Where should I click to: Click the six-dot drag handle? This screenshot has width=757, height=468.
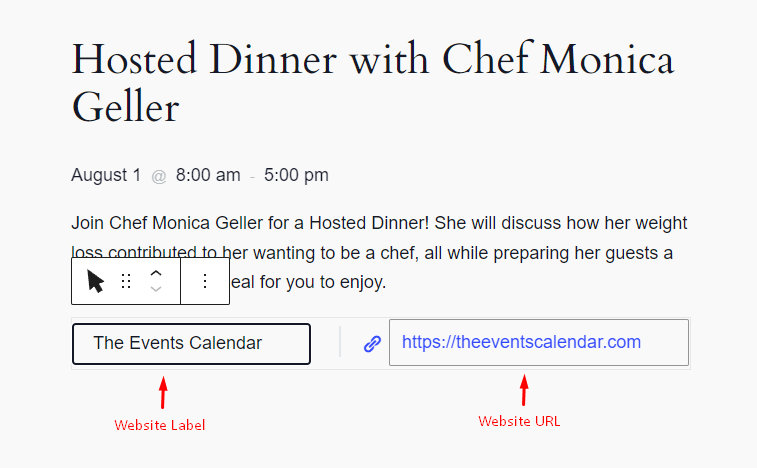(x=126, y=281)
